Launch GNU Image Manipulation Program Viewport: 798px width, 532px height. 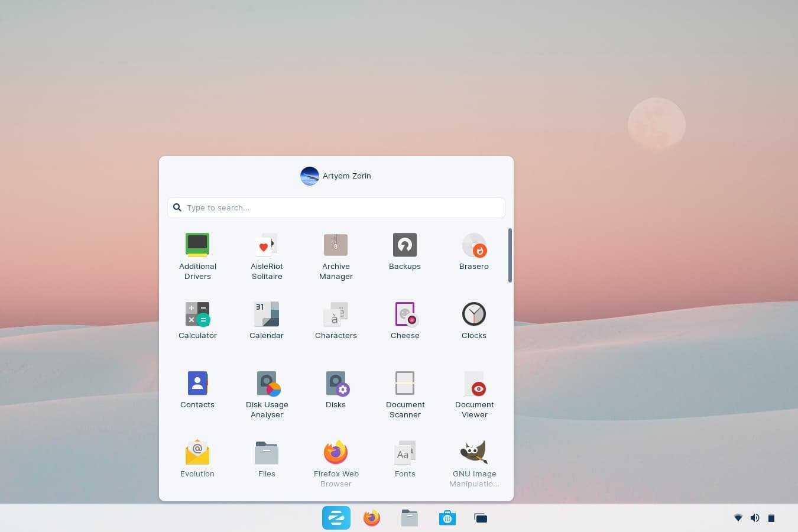pyautogui.click(x=474, y=464)
